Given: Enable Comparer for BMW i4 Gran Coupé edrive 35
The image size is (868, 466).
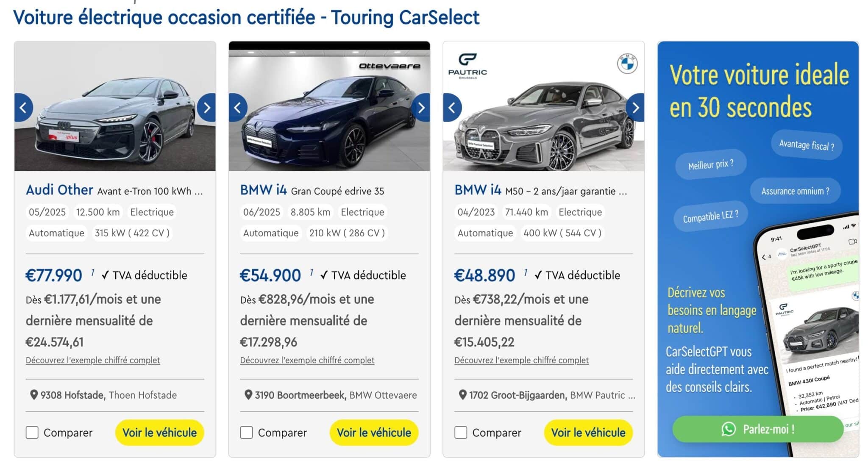Looking at the screenshot, I should tap(247, 433).
